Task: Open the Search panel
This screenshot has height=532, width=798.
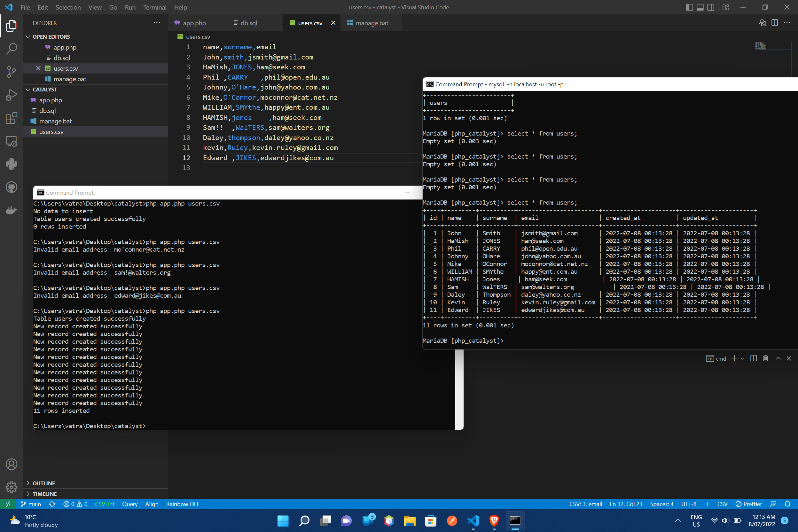Action: (11, 49)
